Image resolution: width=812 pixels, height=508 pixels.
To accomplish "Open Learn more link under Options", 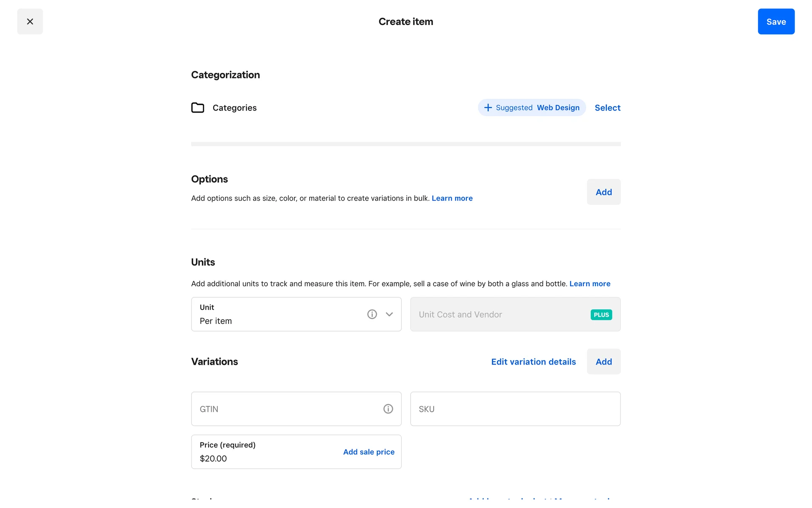I will tap(452, 198).
